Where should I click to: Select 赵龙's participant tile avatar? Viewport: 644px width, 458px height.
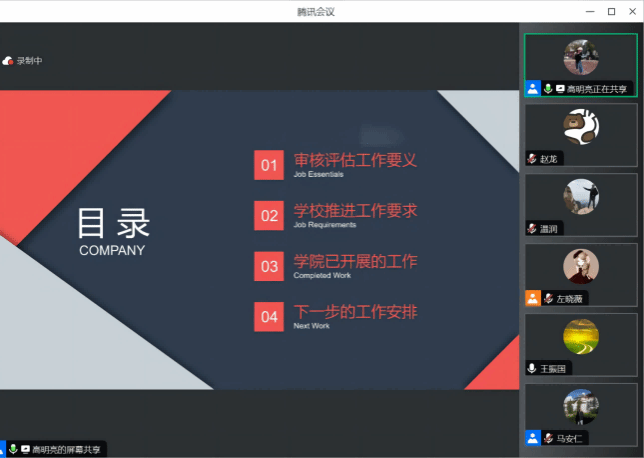tap(580, 127)
